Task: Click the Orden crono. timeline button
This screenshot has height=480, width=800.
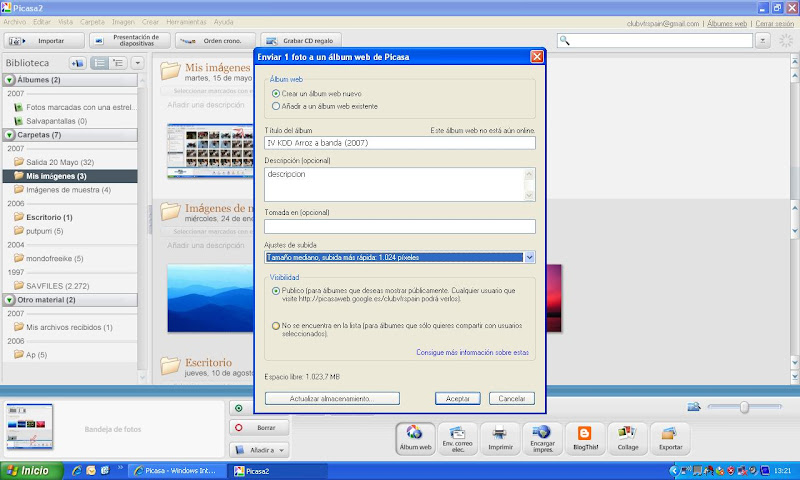Action: click(215, 41)
